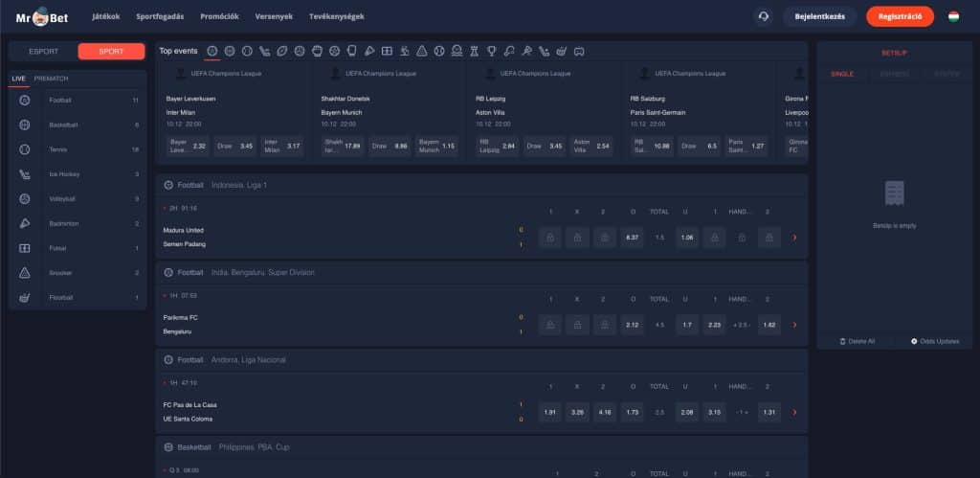Click the Futsal icon in sidebar
This screenshot has height=478, width=980.
point(25,248)
